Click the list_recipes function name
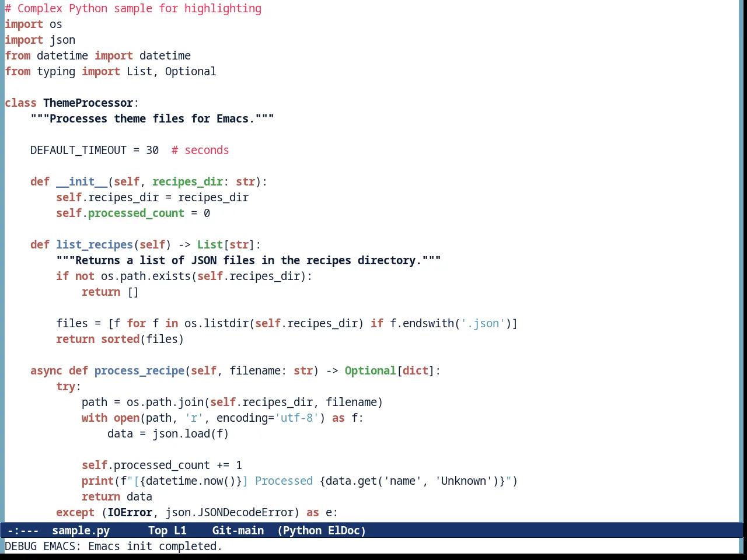The image size is (747, 560). tap(95, 245)
